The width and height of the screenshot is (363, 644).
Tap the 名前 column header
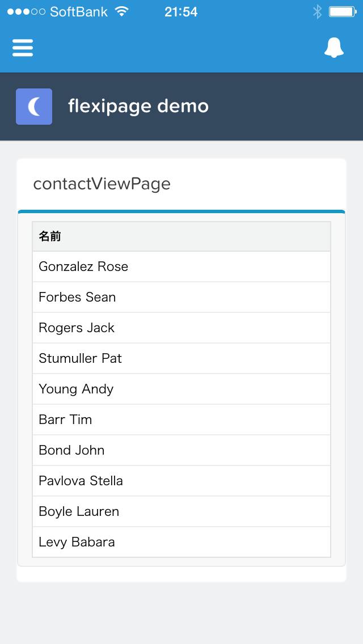pos(50,236)
